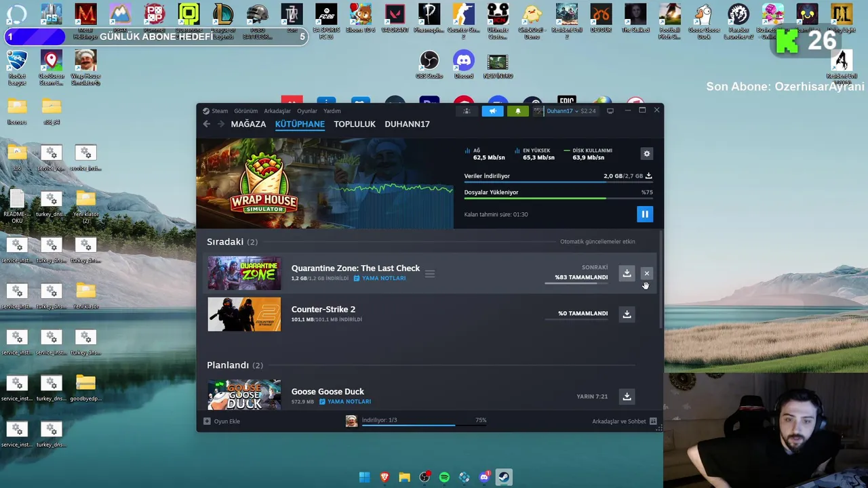The width and height of the screenshot is (868, 488).
Task: Select the PUBG Battlegrounds desktop icon
Action: (257, 20)
